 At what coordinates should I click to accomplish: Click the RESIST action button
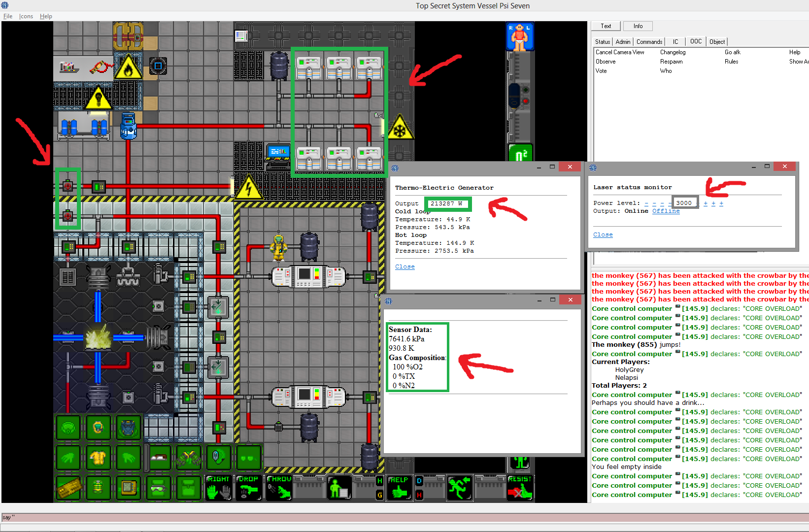tap(520, 487)
